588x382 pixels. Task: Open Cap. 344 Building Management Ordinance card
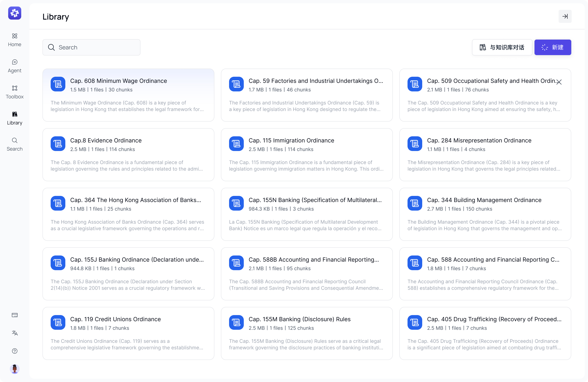[485, 214]
